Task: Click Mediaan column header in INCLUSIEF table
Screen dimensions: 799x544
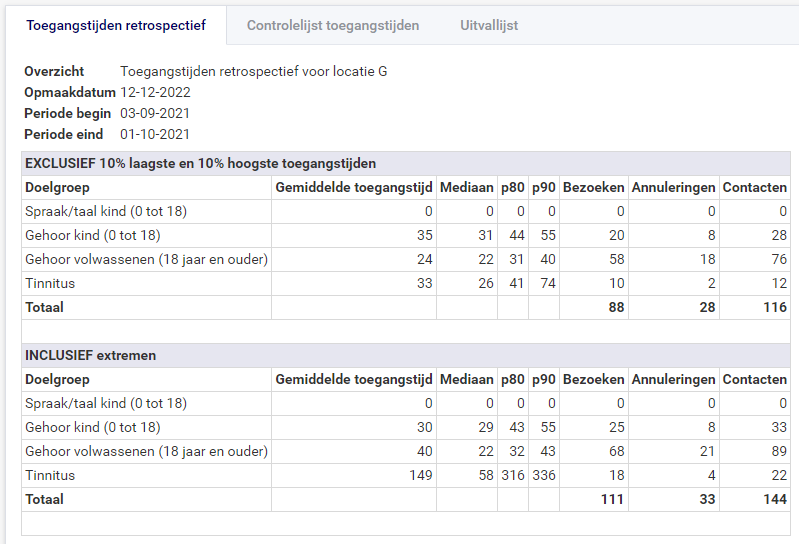Action: point(467,379)
